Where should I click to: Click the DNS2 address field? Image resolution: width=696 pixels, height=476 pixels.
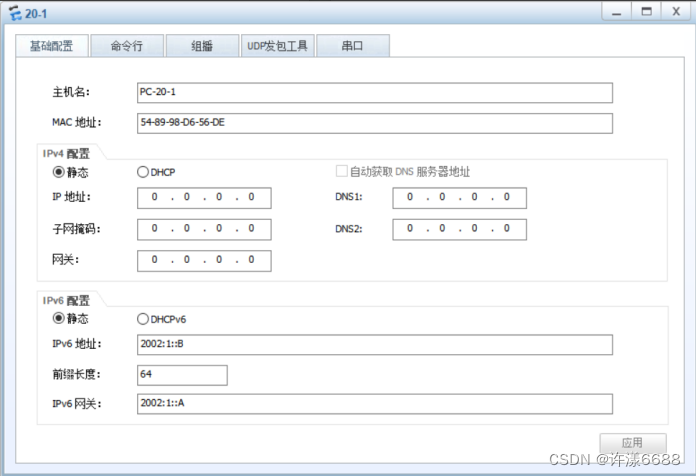[459, 229]
